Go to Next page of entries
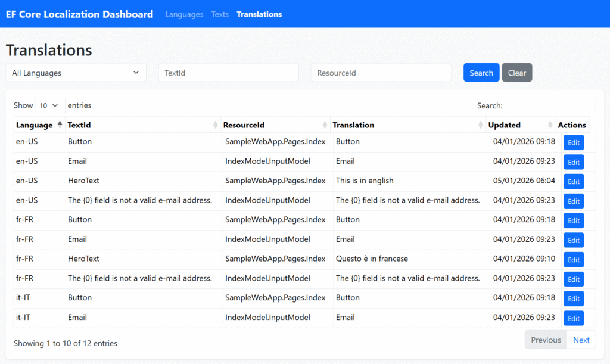610x364 pixels. [581, 340]
